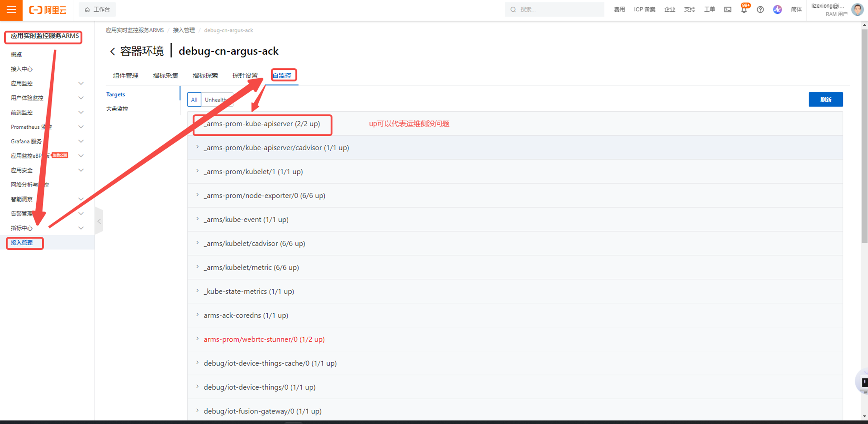Select the All filter toggle

[194, 100]
